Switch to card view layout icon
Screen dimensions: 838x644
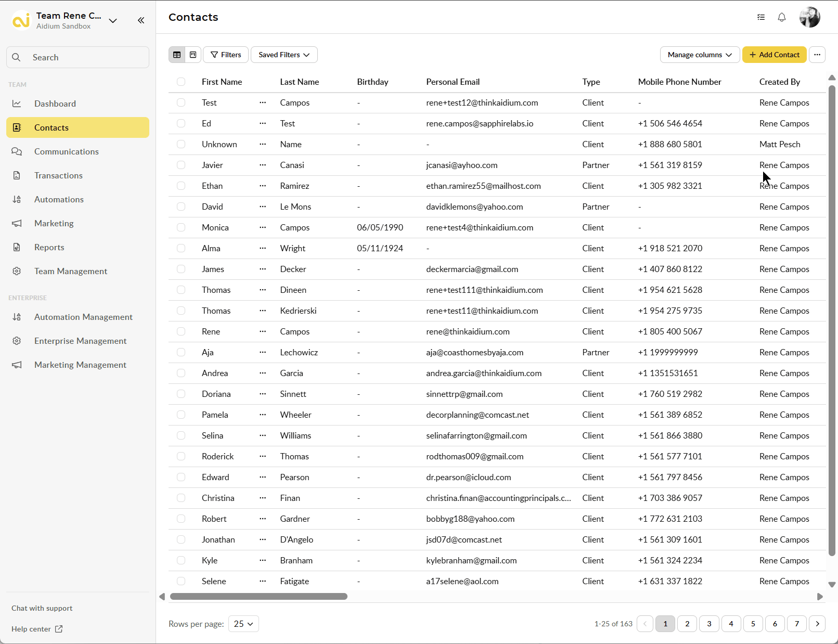tap(193, 55)
